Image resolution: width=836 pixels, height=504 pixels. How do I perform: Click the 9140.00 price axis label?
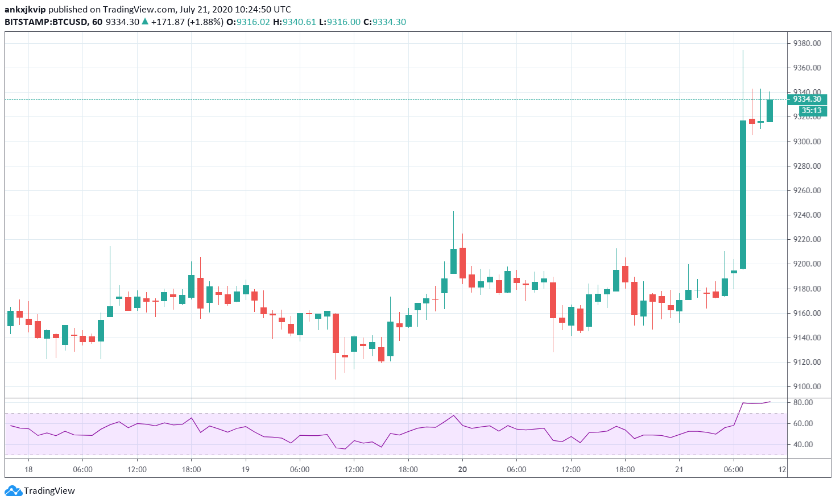pos(806,338)
